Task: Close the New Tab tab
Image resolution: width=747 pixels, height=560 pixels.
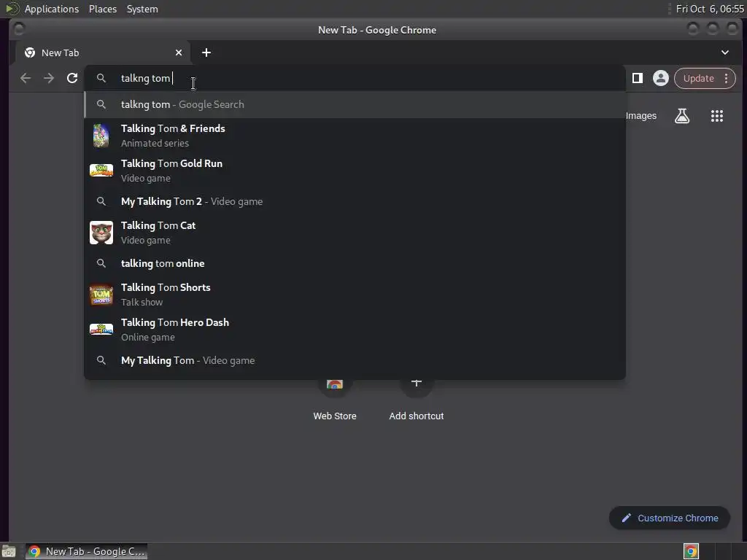Action: pos(179,52)
